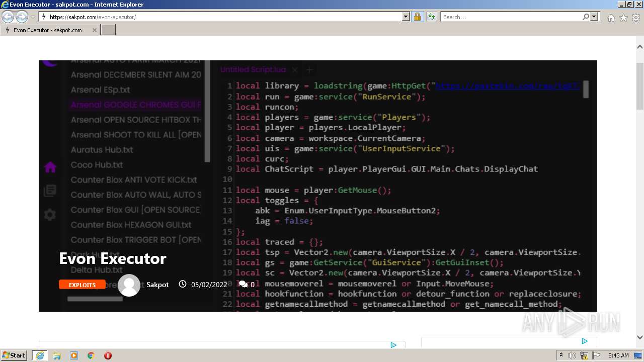Open Windows Explorer folder from taskbar
Screen dimensions: 644x362
tap(57, 355)
